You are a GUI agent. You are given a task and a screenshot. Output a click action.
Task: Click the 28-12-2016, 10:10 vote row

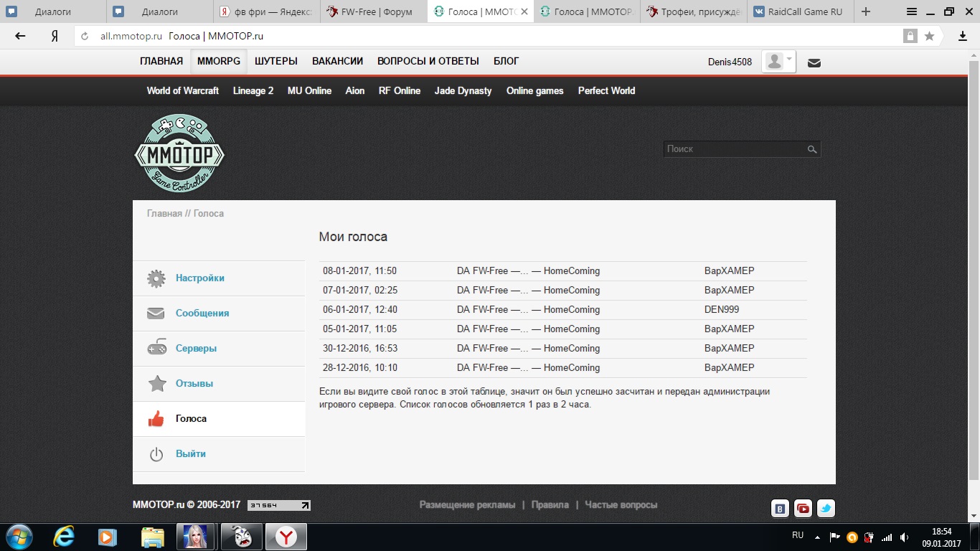[563, 368]
